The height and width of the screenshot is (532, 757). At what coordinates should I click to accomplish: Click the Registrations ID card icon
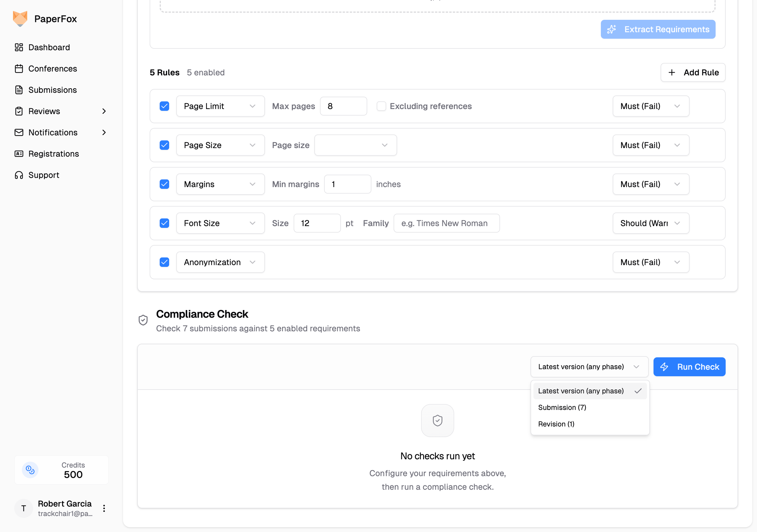click(19, 154)
